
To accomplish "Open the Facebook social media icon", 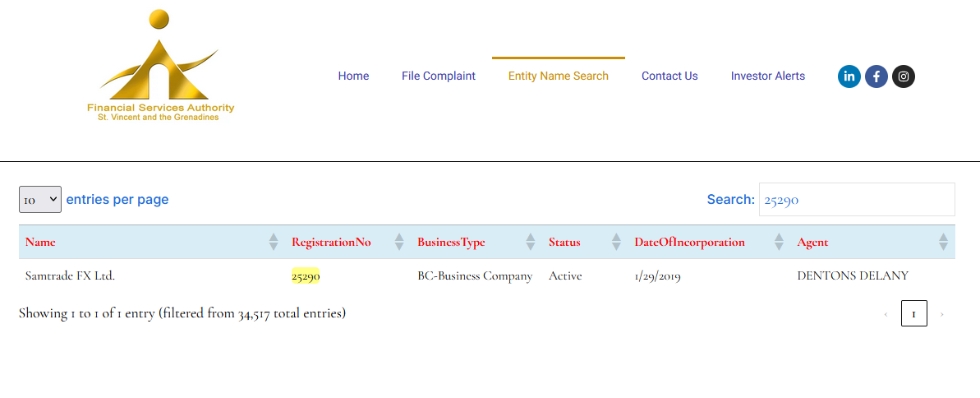I will [x=876, y=76].
